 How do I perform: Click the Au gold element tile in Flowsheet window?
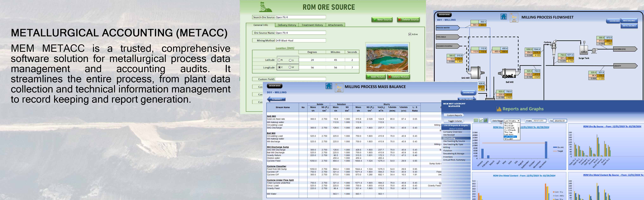[x=514, y=17]
